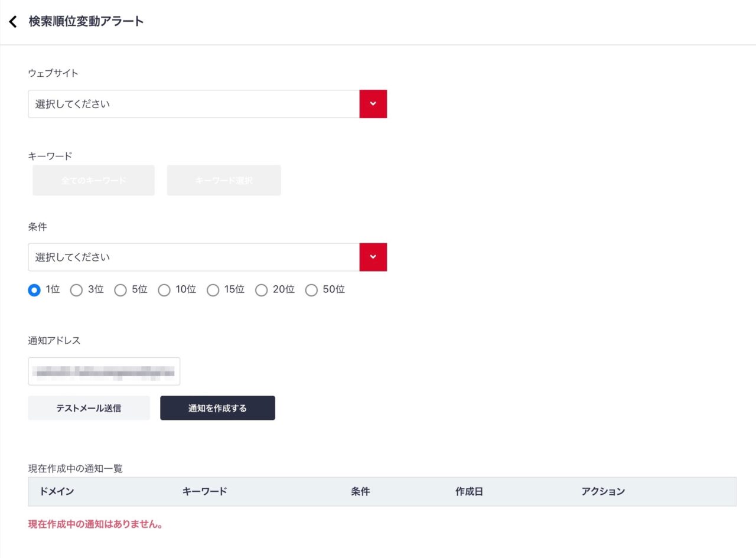Click the キーワード選択 button
This screenshot has width=756, height=558.
point(223,180)
